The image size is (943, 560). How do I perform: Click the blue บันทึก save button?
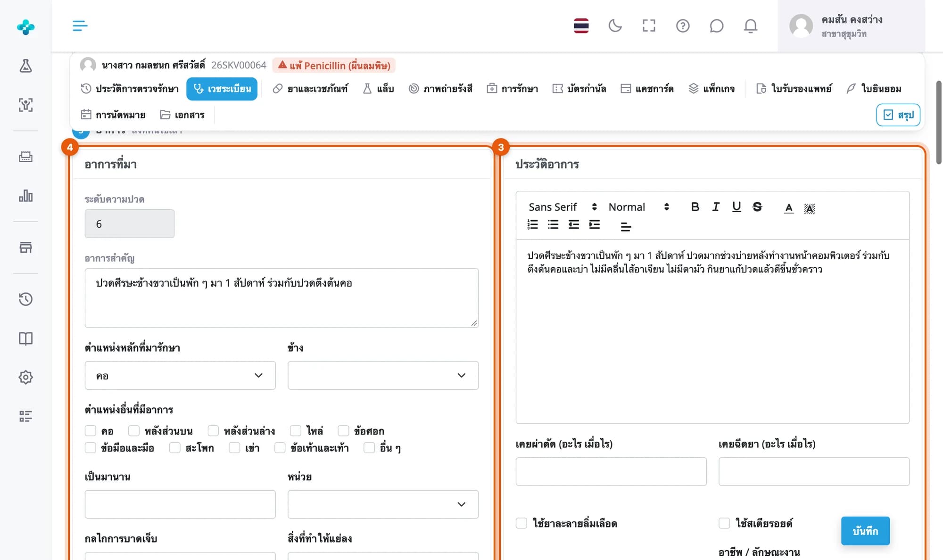tap(865, 531)
